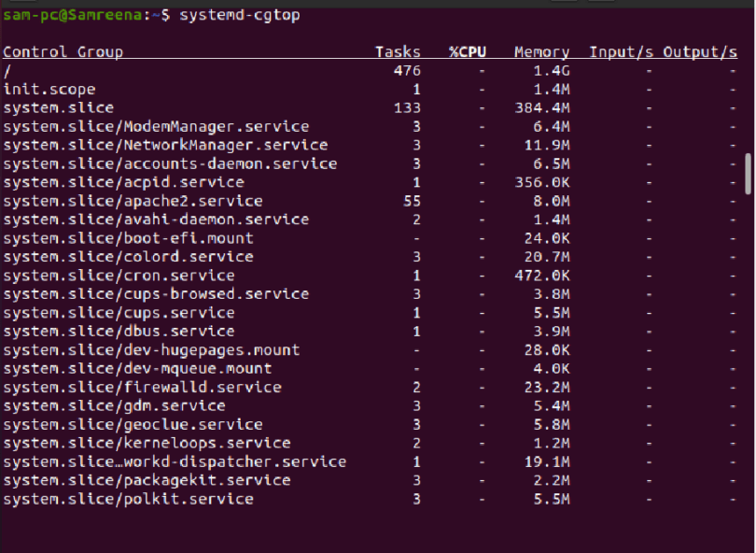Click the 133 tasks value

pyautogui.click(x=407, y=108)
